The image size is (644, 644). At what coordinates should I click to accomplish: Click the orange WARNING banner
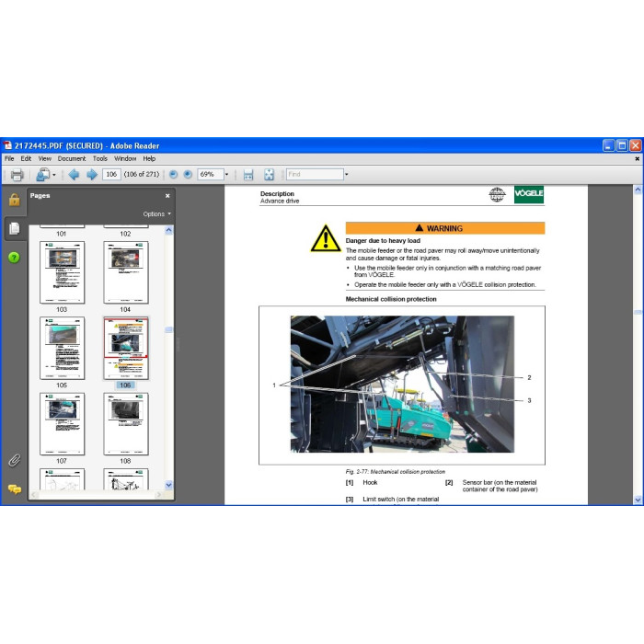444,228
